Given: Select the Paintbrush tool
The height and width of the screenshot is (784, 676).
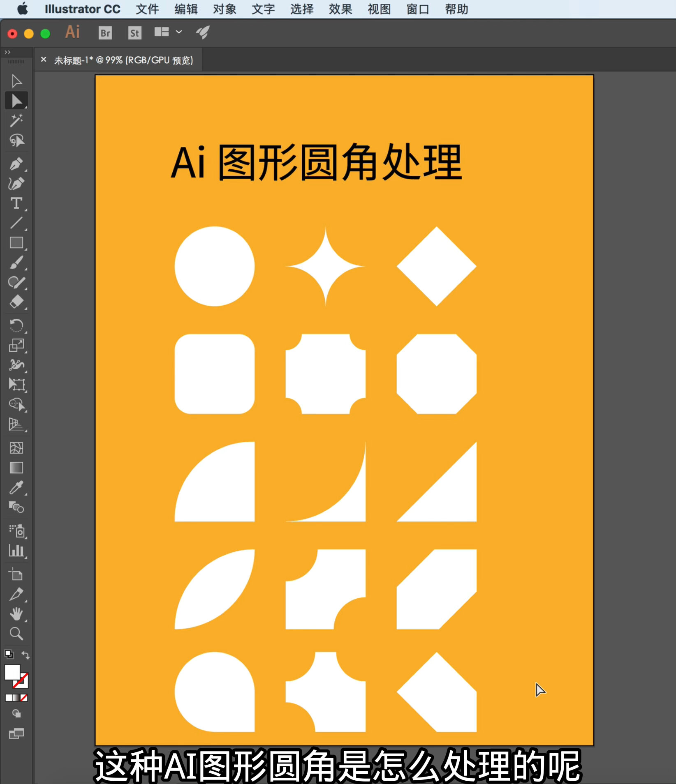Looking at the screenshot, I should [16, 263].
